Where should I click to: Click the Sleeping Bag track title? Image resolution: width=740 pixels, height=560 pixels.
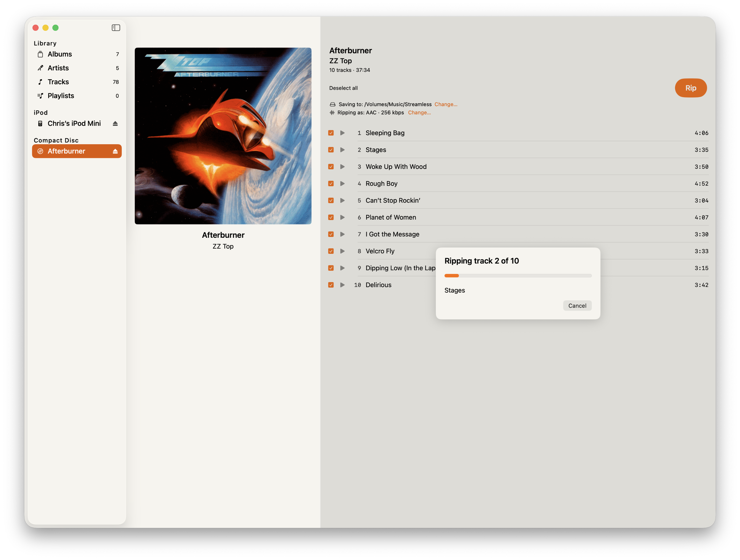point(385,133)
